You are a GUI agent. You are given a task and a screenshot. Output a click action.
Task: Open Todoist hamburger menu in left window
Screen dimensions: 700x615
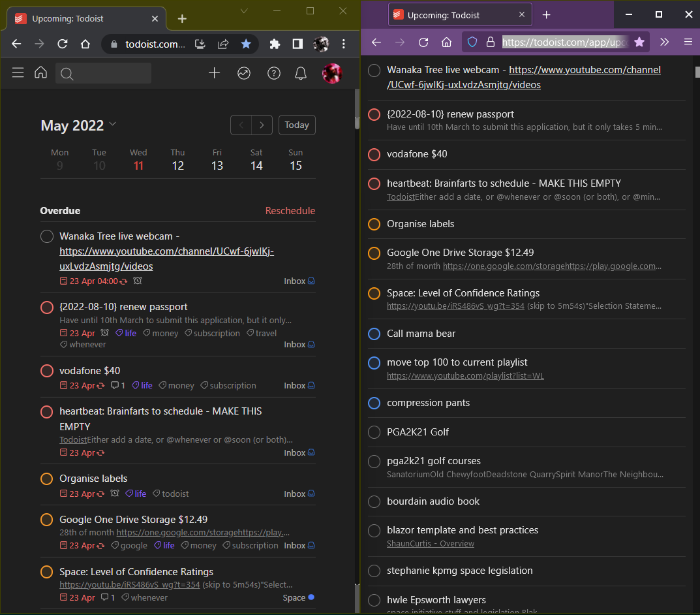click(18, 72)
